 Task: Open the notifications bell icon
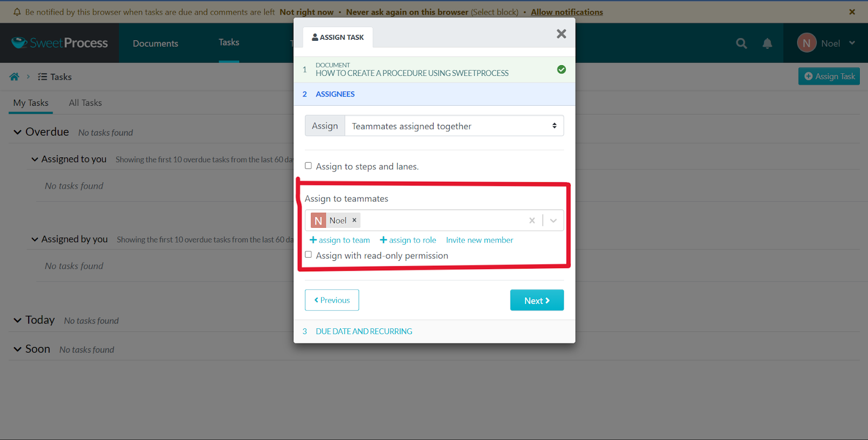click(x=767, y=43)
